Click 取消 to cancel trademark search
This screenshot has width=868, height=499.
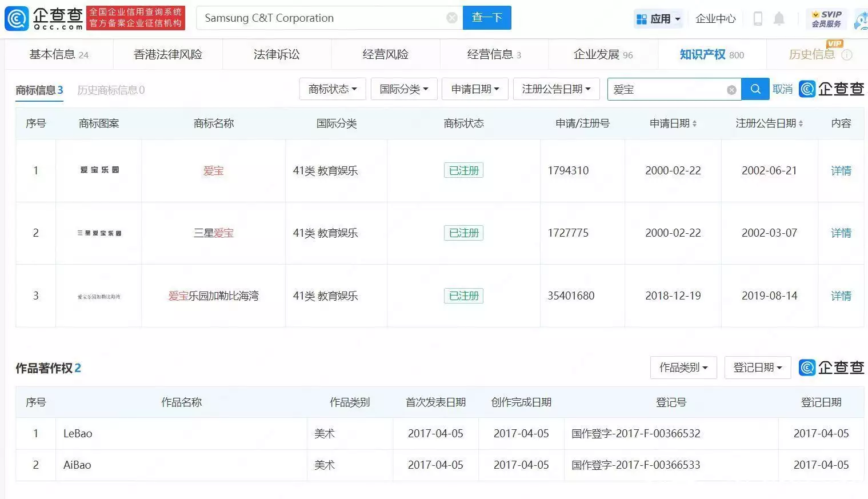tap(782, 89)
